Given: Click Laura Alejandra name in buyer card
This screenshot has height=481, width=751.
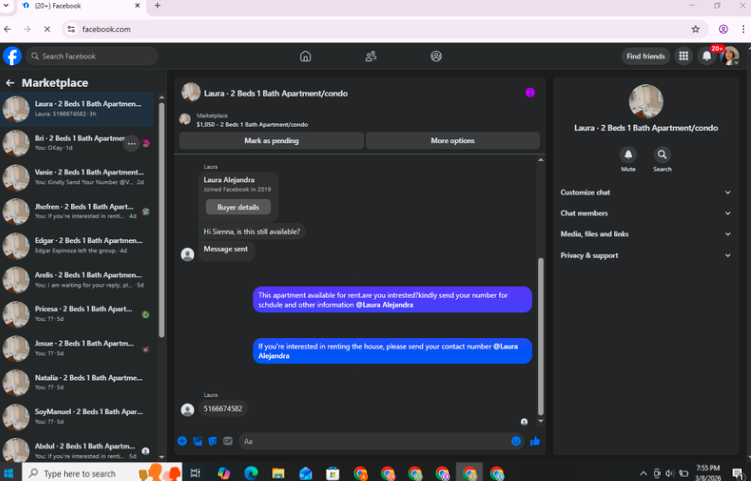Looking at the screenshot, I should (229, 180).
